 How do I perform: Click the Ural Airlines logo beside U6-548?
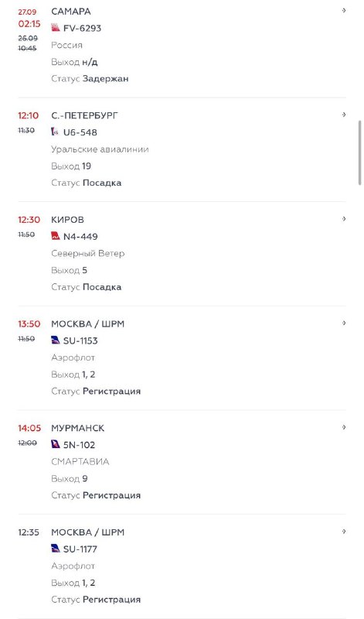click(x=56, y=132)
